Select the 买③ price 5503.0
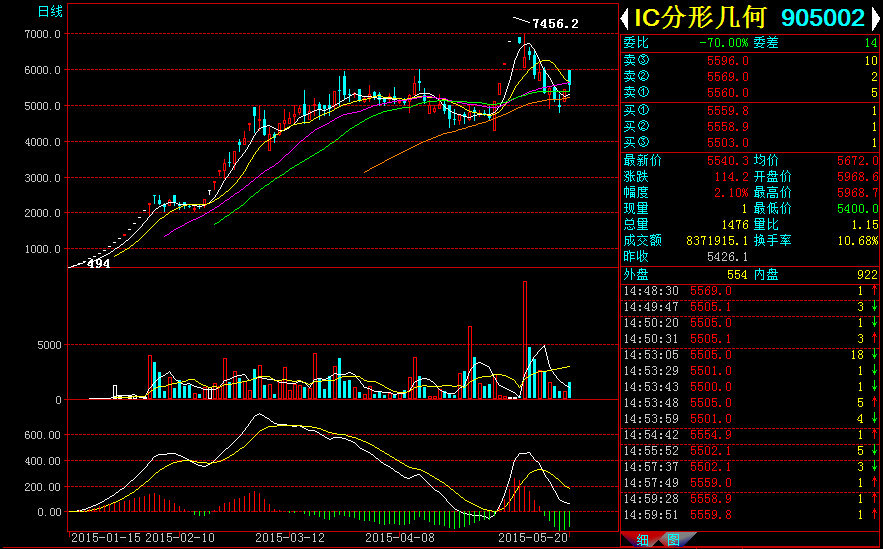This screenshot has height=549, width=883. pos(728,142)
